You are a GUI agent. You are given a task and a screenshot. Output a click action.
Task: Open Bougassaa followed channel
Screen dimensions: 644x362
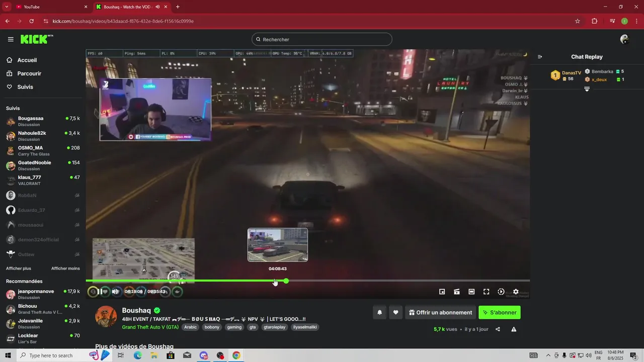click(43, 121)
